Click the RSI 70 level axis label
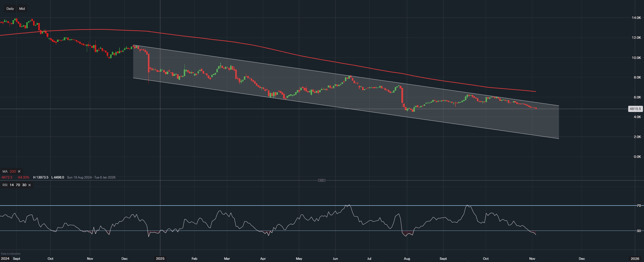This screenshot has width=644, height=262. tap(639, 206)
